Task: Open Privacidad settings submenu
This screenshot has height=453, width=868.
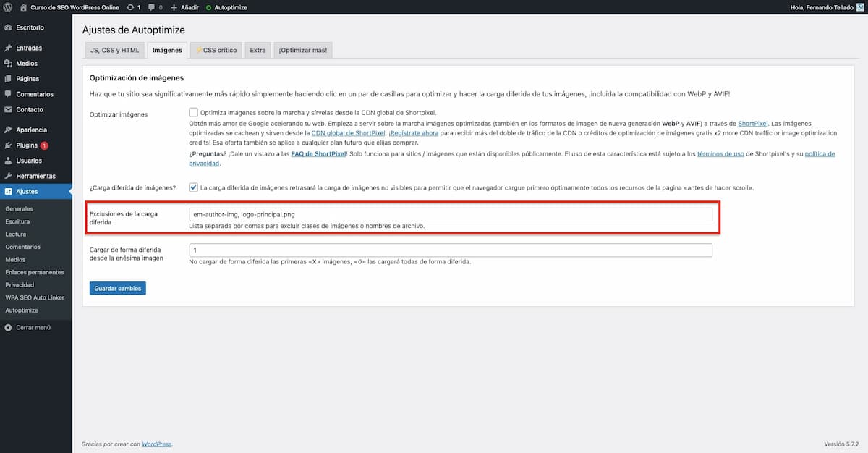Action: tap(20, 284)
